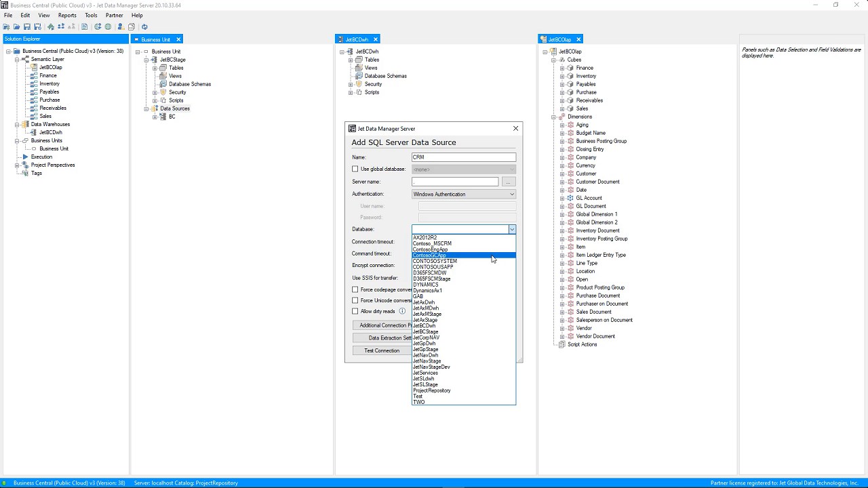Select TWO in the database list
Viewport: 868px width, 488px height.
click(x=464, y=402)
